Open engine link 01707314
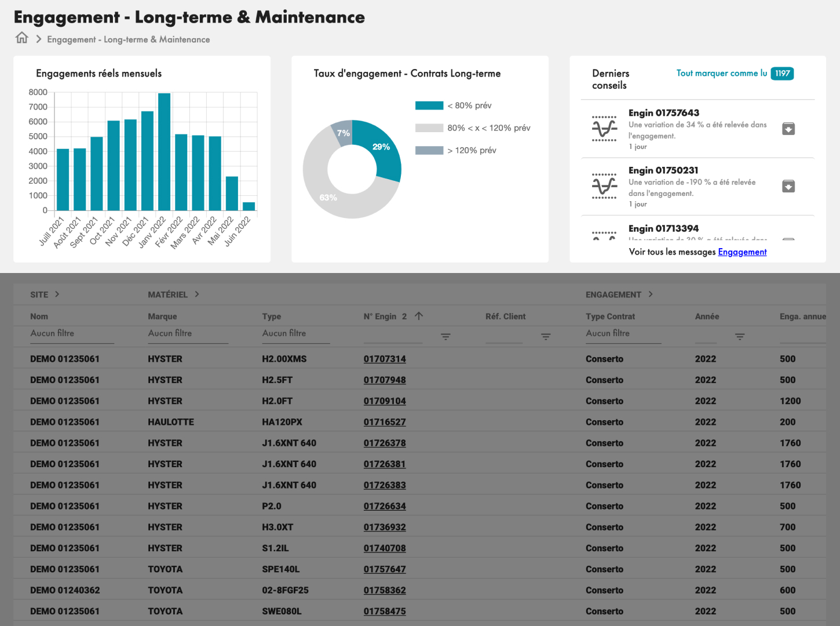 click(x=385, y=359)
